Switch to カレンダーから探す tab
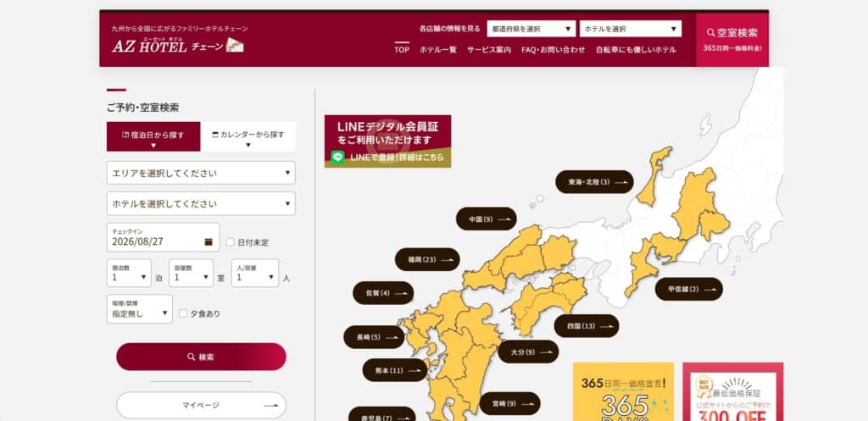This screenshot has height=421, width=868. 248,136
